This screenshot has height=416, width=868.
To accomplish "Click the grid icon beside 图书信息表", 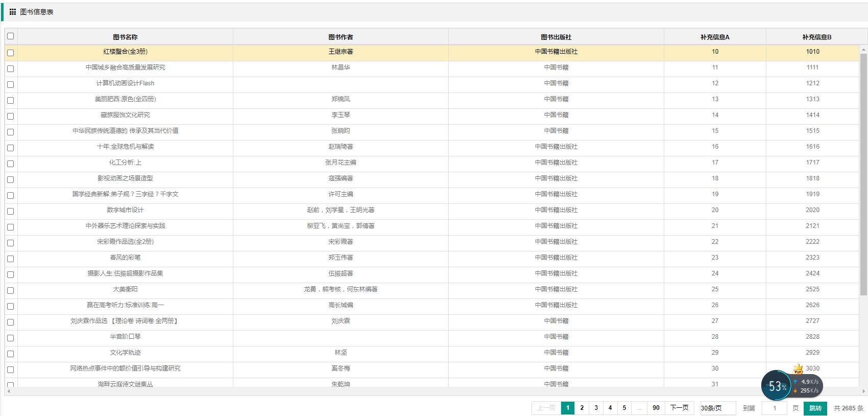I will (x=13, y=12).
